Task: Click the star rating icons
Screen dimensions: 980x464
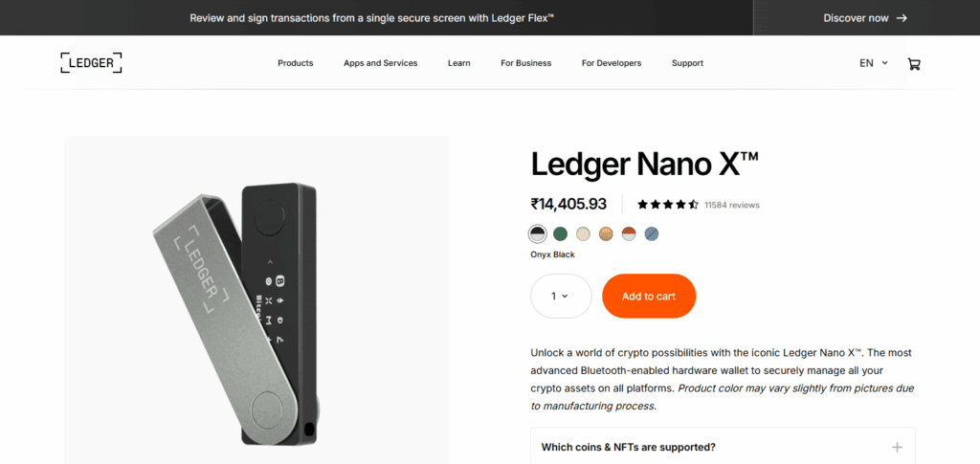Action: point(667,204)
